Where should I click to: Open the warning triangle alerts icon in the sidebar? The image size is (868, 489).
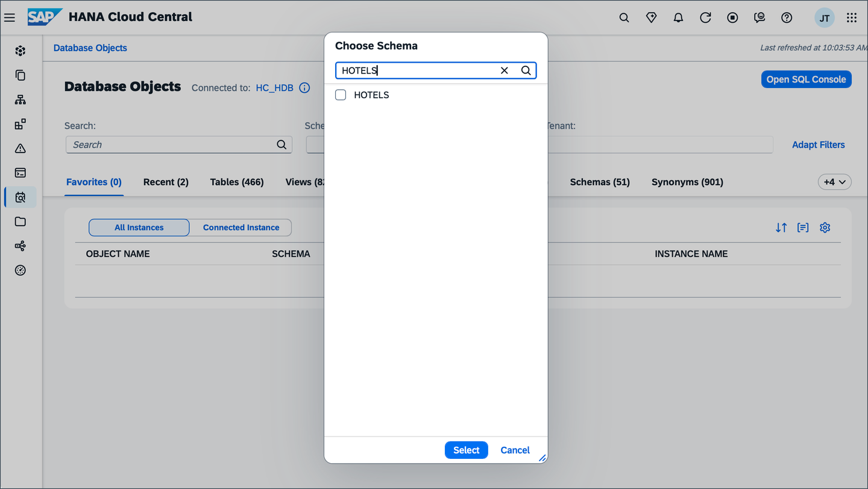pyautogui.click(x=20, y=148)
